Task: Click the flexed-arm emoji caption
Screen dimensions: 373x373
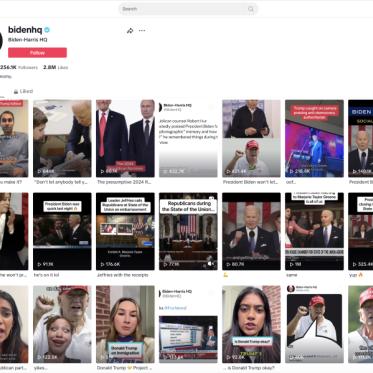Action: [226, 275]
